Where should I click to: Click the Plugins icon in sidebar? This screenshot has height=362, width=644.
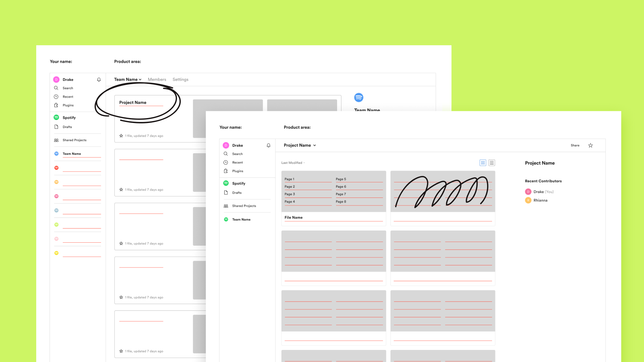[56, 105]
